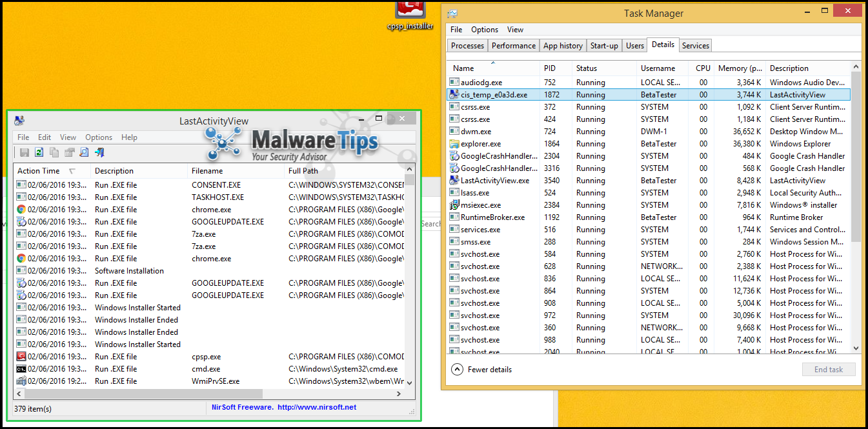Click the msiexec.exe installer icon in Task Manager
This screenshot has width=868, height=429.
(454, 205)
